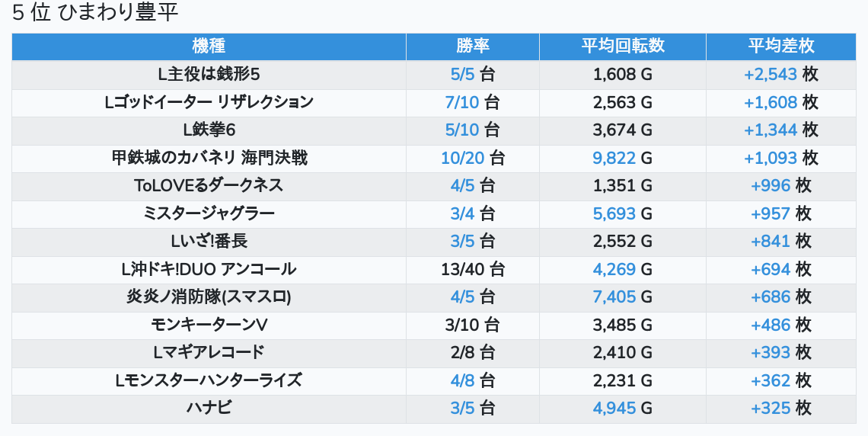
Task: Open the ToLOVEるダークネス entry
Action: [209, 186]
